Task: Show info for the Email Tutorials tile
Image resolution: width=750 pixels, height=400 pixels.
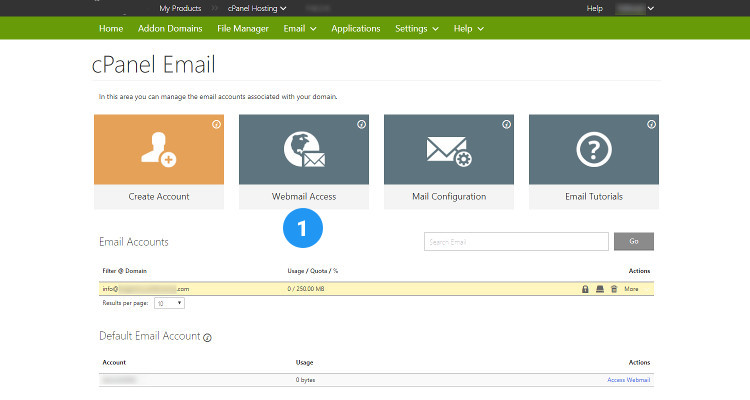Action: pos(651,124)
